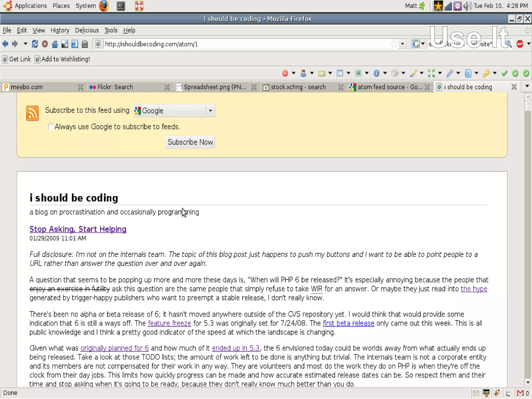
Task: Follow the 'the hype' link
Action: (474, 289)
